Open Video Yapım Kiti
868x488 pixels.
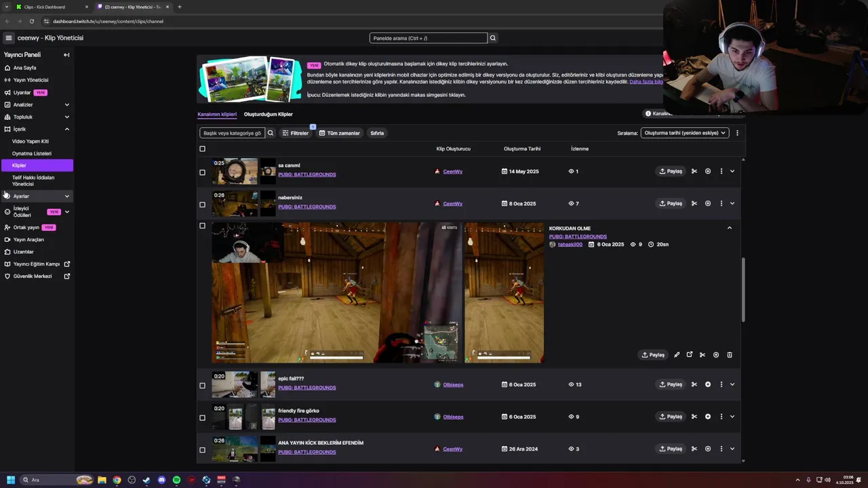point(31,141)
